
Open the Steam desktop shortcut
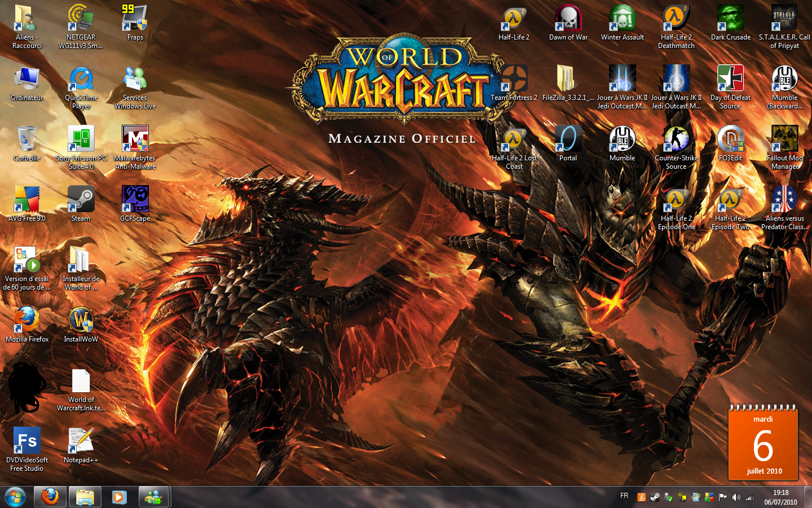(81, 199)
